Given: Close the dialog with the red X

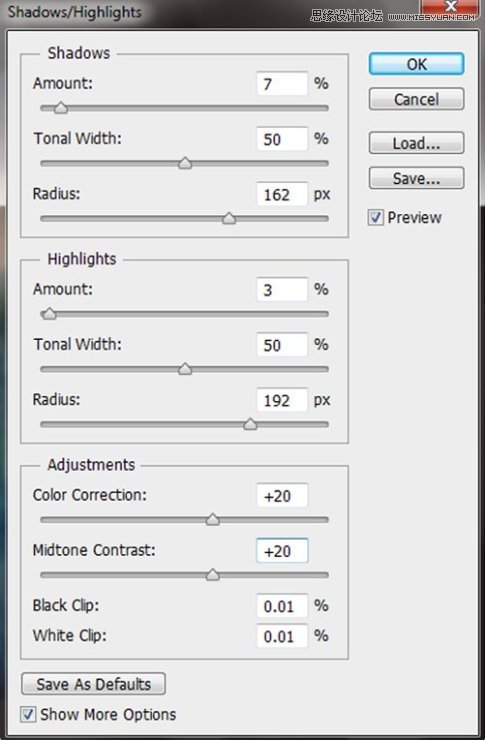Looking at the screenshot, I should (451, 7).
